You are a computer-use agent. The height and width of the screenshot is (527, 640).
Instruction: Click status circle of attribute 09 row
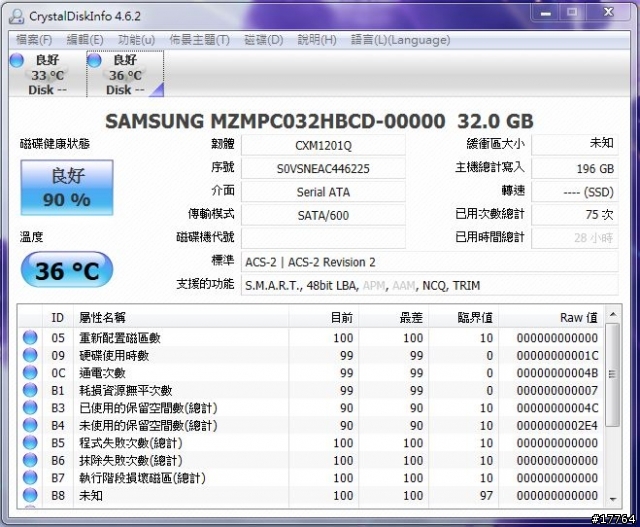point(30,355)
